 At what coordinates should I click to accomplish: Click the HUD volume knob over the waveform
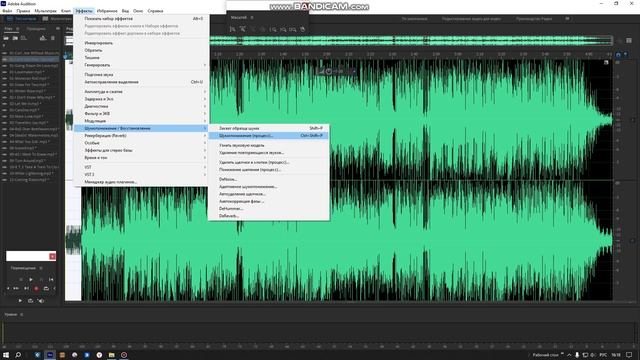coord(329,71)
